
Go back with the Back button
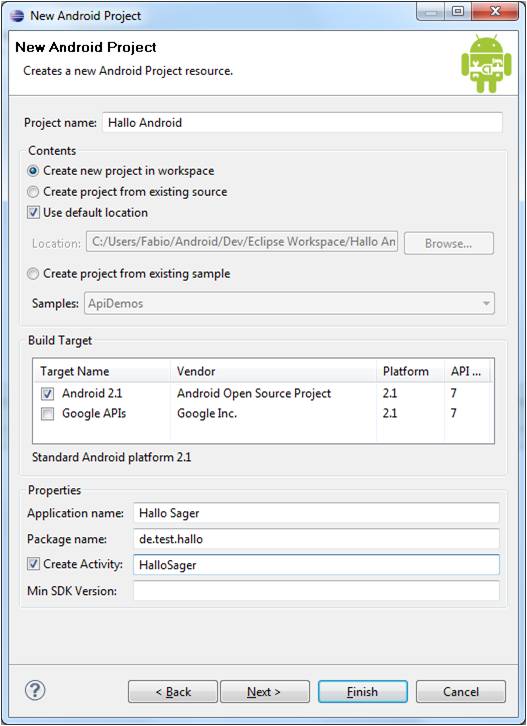[x=173, y=692]
